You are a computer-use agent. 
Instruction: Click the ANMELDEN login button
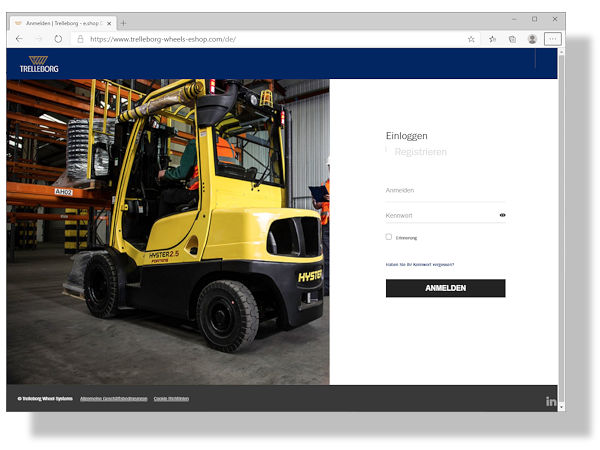tap(445, 288)
